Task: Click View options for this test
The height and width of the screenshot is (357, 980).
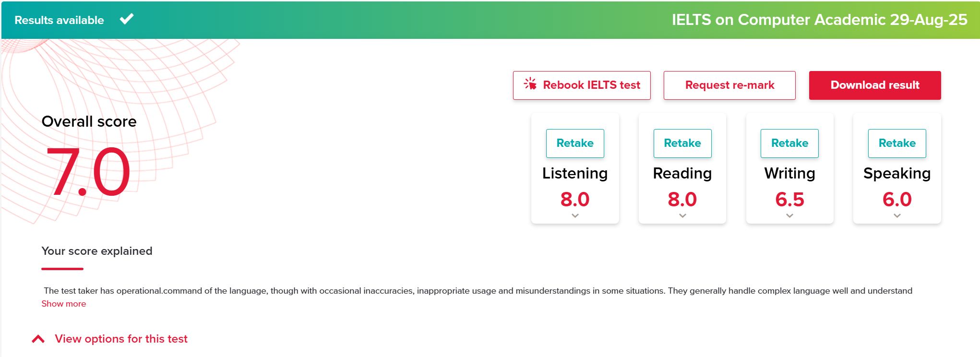Action: point(121,339)
